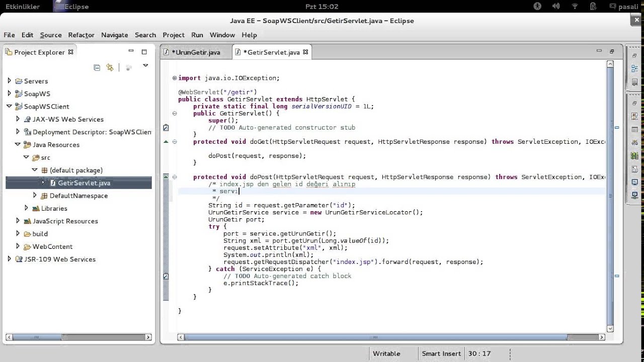Fold the doPost method block
Viewport: 644px width, 362px height.
click(x=175, y=177)
